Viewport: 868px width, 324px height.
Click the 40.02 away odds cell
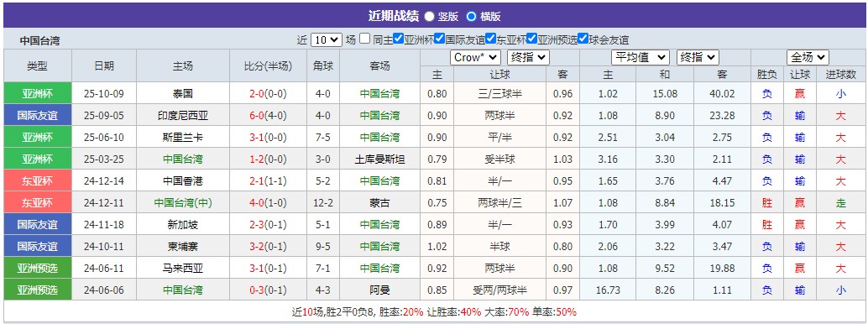point(722,94)
